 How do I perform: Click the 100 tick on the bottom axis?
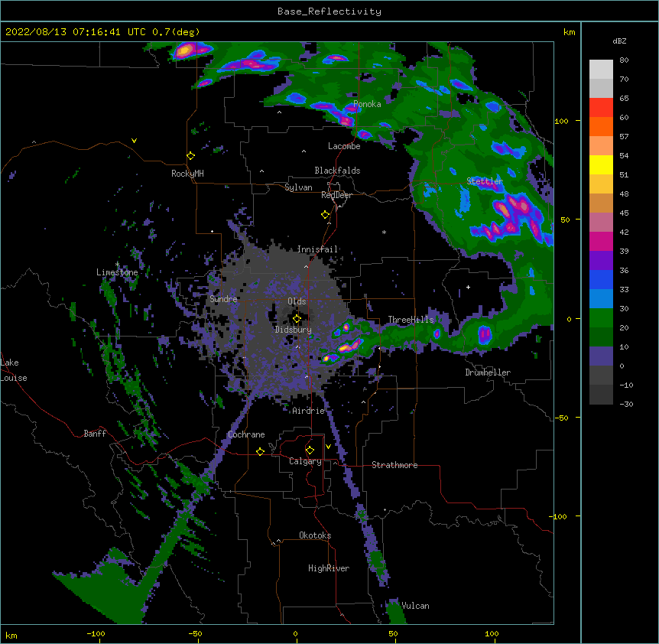pos(492,633)
